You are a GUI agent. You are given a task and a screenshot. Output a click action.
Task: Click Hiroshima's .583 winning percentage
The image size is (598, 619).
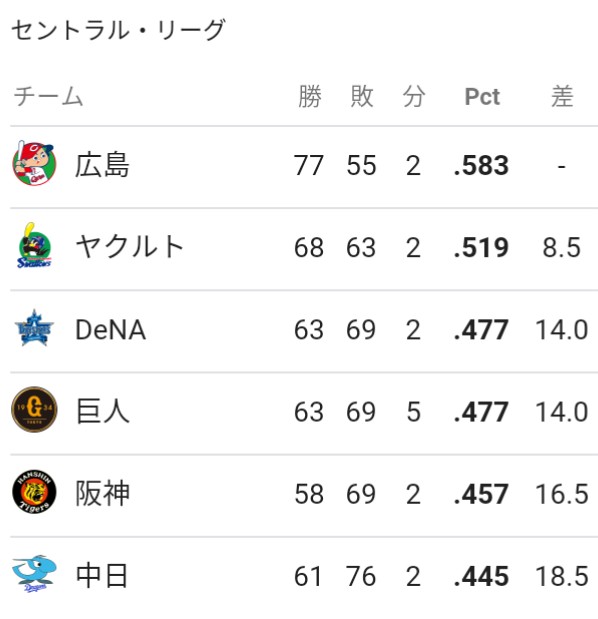coord(481,165)
